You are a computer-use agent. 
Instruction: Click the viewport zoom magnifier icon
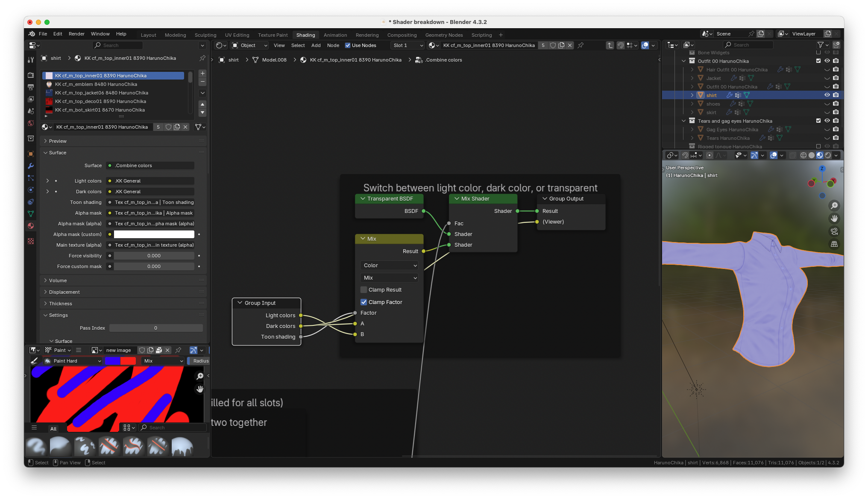(x=834, y=206)
